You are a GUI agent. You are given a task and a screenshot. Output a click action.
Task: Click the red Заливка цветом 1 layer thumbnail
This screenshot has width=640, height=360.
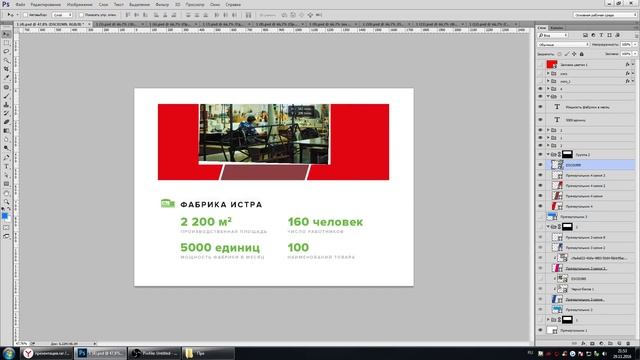tap(552, 64)
